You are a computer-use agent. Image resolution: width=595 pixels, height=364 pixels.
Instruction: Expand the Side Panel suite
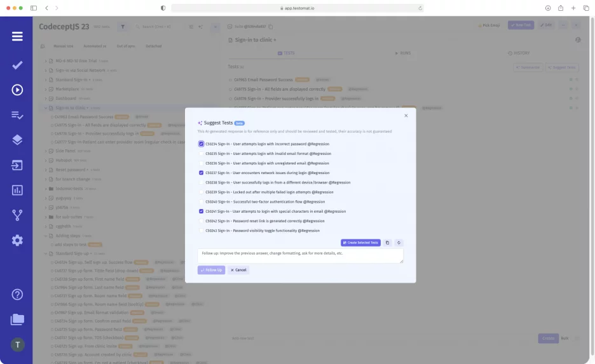[46, 152]
